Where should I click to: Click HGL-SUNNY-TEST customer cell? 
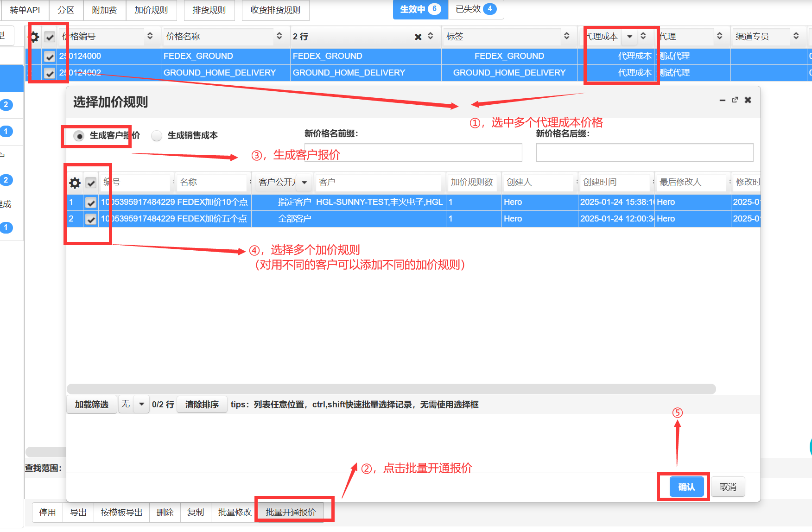pos(380,202)
